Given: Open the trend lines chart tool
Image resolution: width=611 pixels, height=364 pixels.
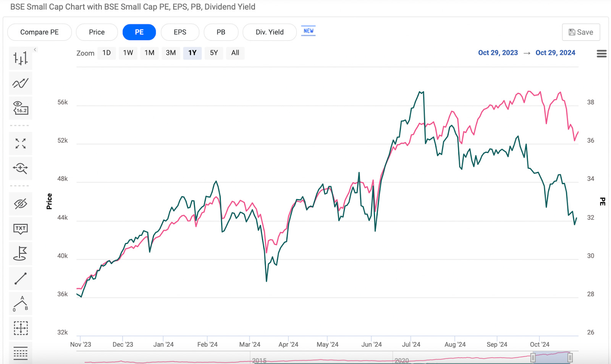Looking at the screenshot, I should (21, 83).
